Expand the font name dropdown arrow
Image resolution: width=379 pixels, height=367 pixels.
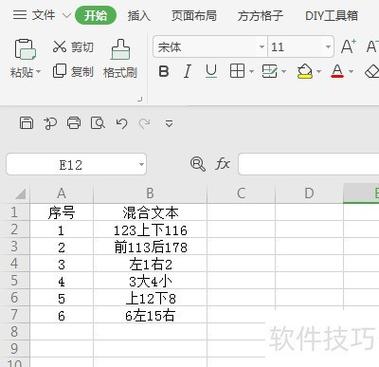262,47
